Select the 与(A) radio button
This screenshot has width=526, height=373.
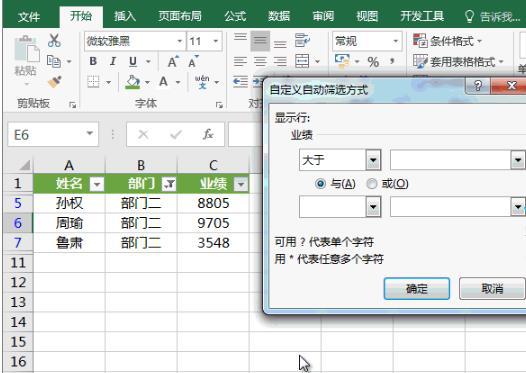click(320, 183)
